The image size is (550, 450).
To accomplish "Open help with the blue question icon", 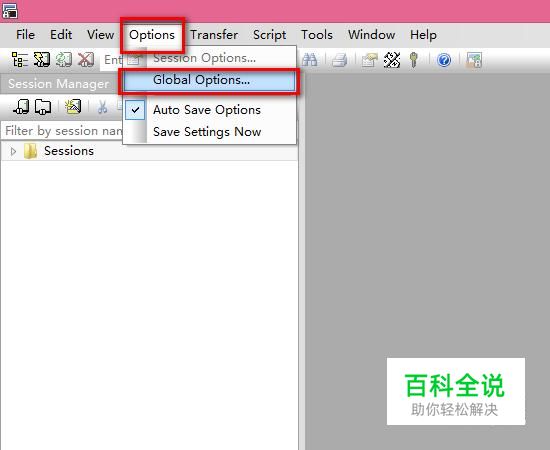I will pyautogui.click(x=444, y=60).
